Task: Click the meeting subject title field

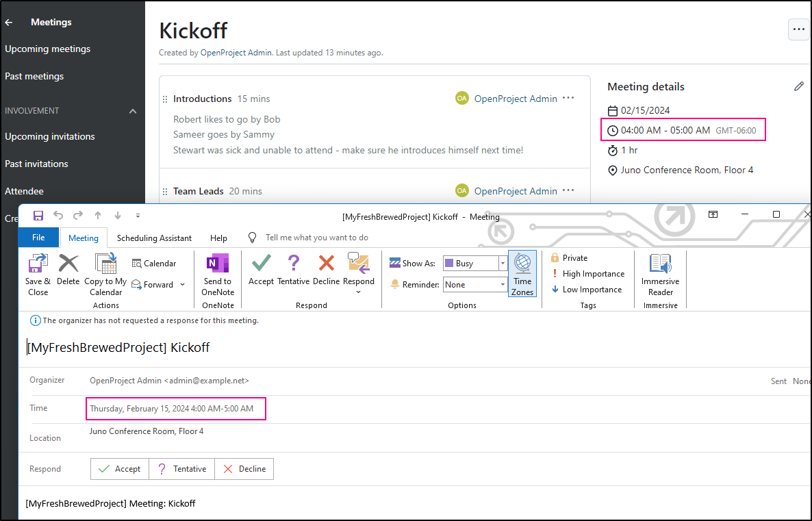Action: [118, 348]
